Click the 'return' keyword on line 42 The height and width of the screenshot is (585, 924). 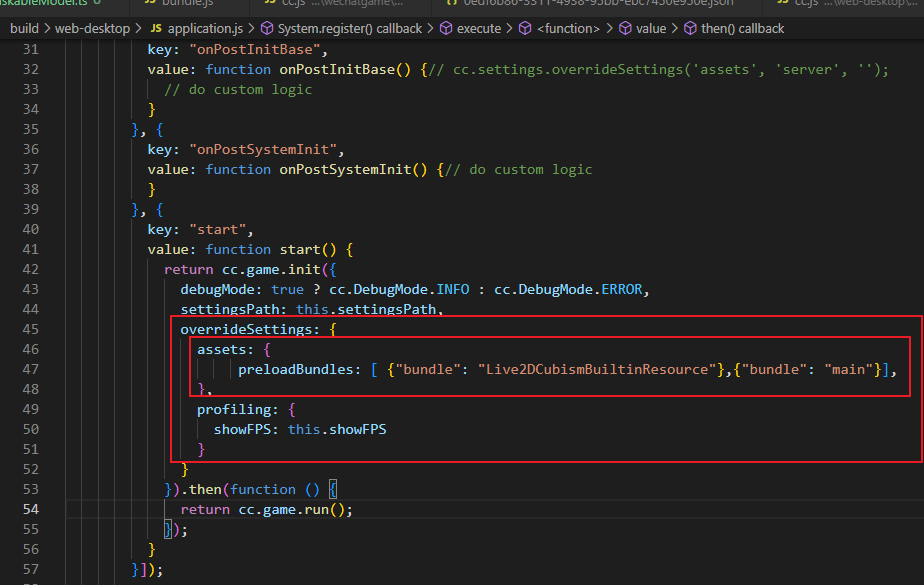(x=189, y=269)
